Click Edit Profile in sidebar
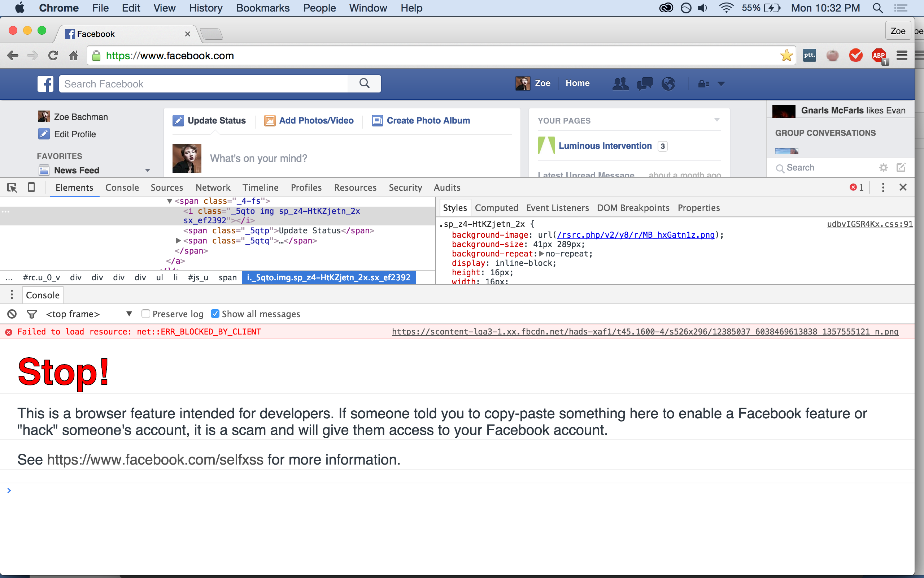The width and height of the screenshot is (924, 578). click(67, 134)
